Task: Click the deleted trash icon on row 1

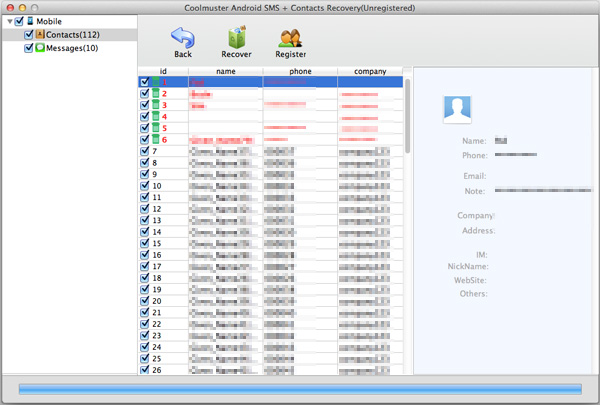Action: (x=156, y=82)
